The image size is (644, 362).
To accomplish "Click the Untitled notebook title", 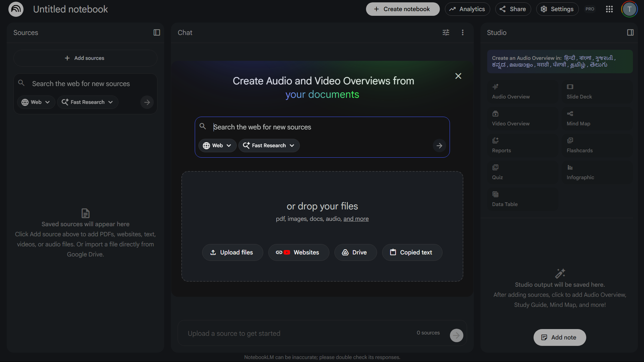I will coord(71,9).
